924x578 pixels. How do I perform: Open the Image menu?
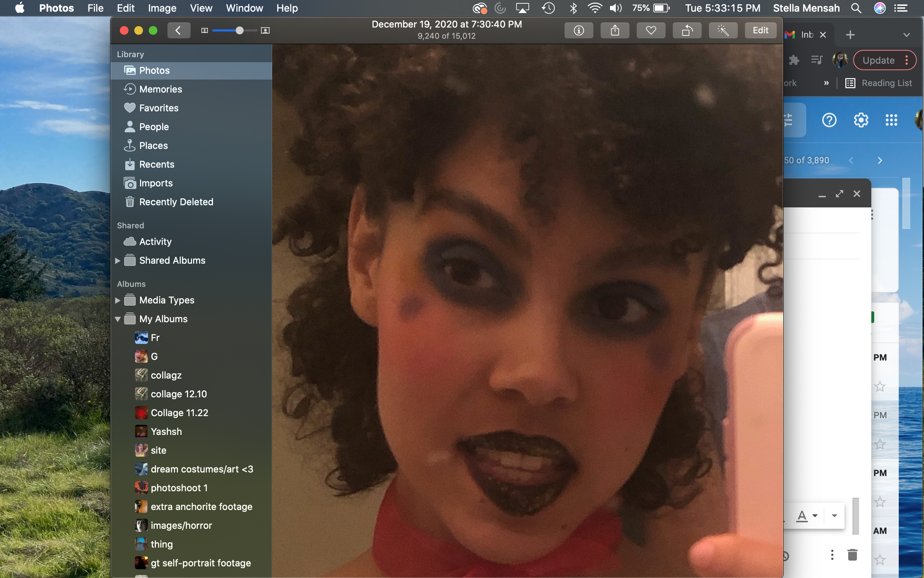tap(162, 8)
